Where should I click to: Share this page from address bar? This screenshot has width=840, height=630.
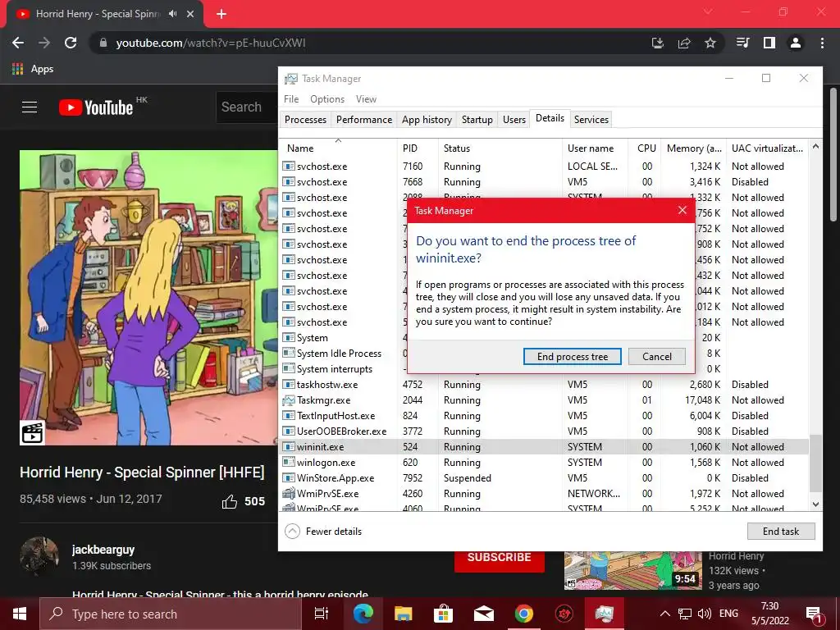pos(684,43)
